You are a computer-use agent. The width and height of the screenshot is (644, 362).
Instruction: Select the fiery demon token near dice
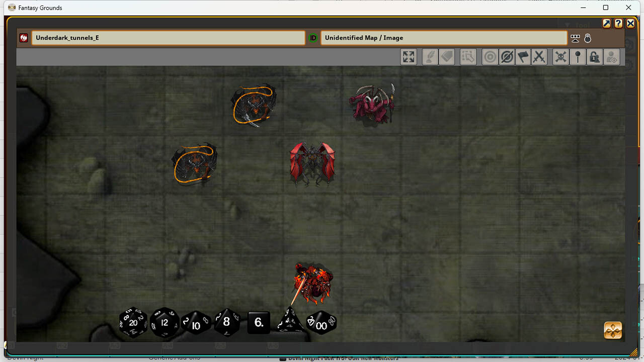point(313,283)
